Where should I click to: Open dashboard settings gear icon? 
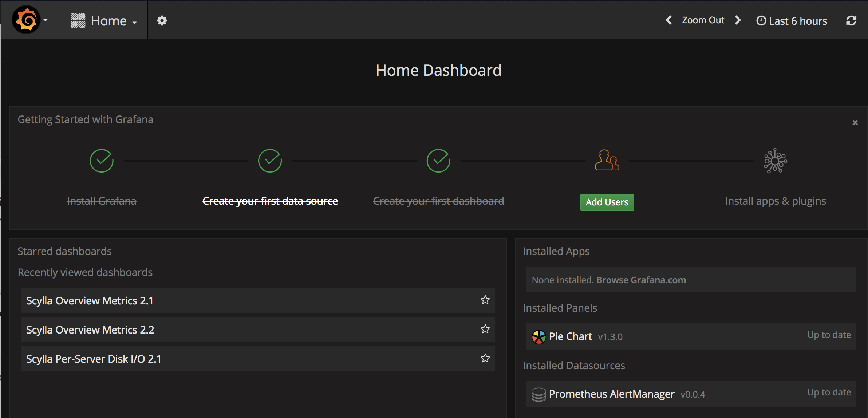click(x=162, y=21)
